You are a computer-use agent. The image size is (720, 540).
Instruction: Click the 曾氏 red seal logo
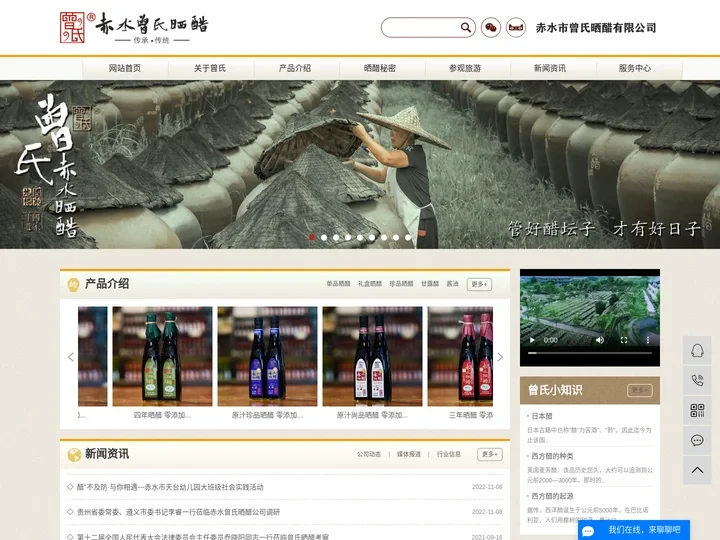[x=72, y=28]
